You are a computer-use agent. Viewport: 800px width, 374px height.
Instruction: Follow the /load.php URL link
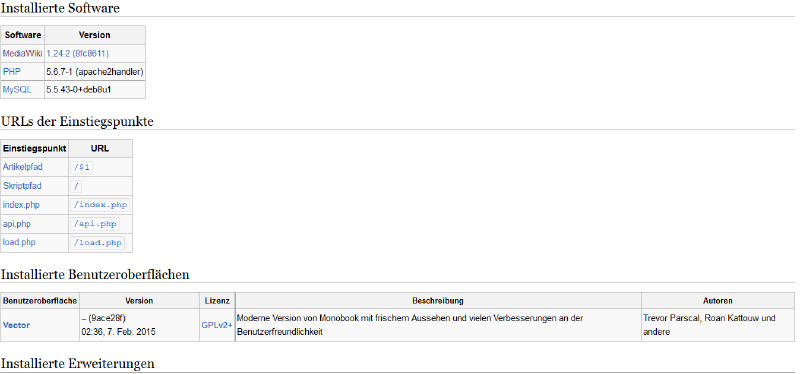(x=98, y=242)
